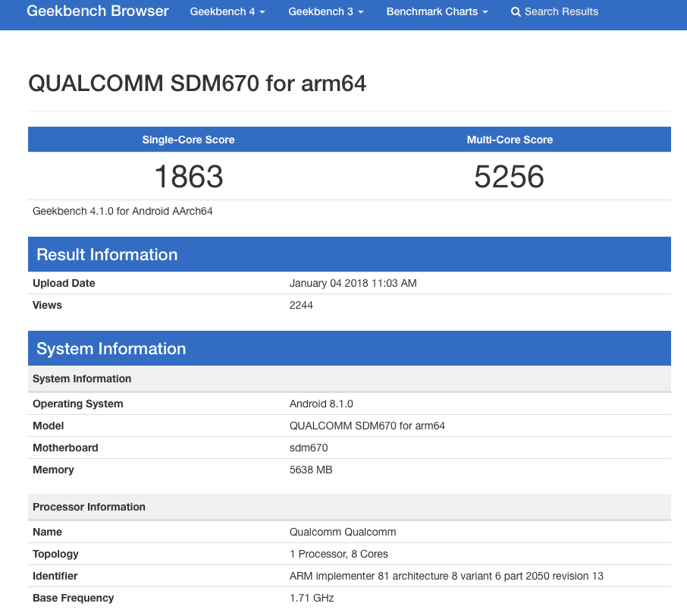
Task: Click the Operating System label
Action: [78, 404]
